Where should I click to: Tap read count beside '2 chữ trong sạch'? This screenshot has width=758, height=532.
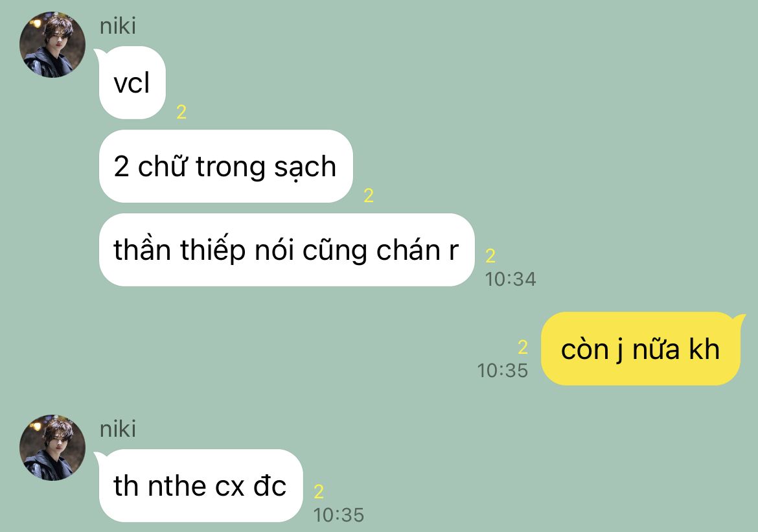point(369,196)
